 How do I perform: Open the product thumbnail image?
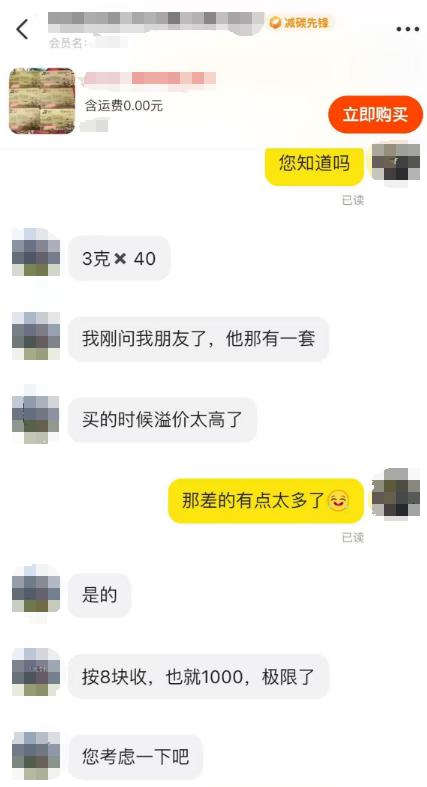pos(42,101)
